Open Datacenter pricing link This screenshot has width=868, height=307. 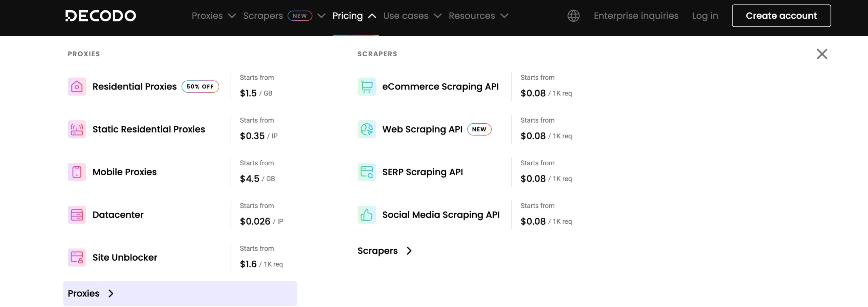pos(118,214)
